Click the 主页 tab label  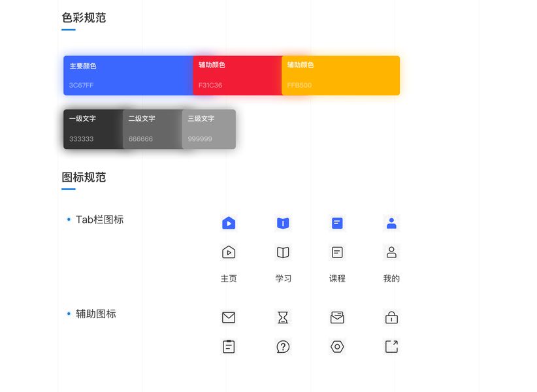pyautogui.click(x=229, y=279)
